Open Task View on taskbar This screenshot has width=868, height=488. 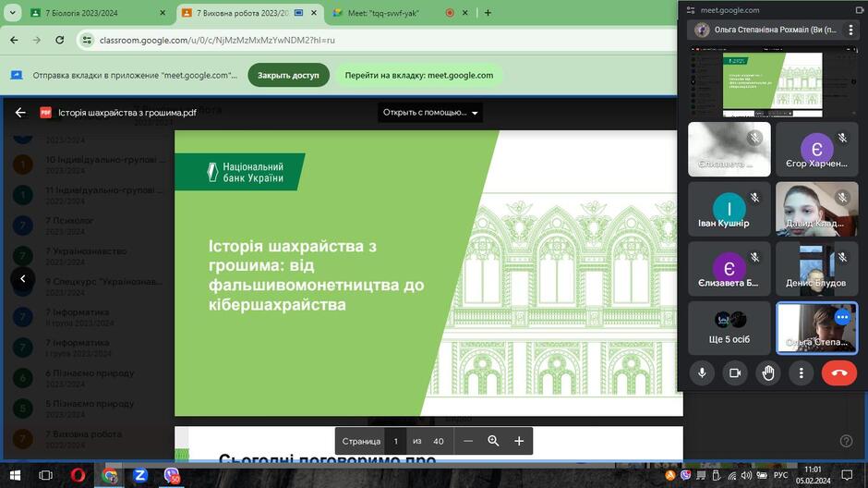click(46, 475)
